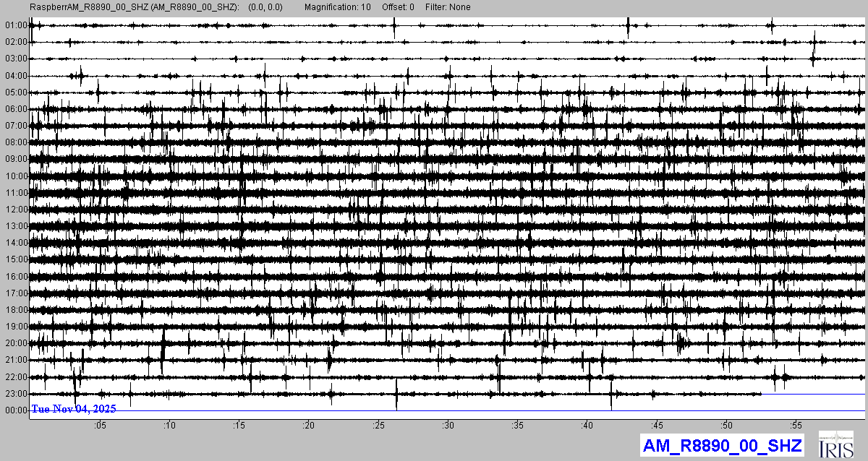This screenshot has height=461, width=868.
Task: Click the 00:00 hour label on blue line
Action: point(15,410)
